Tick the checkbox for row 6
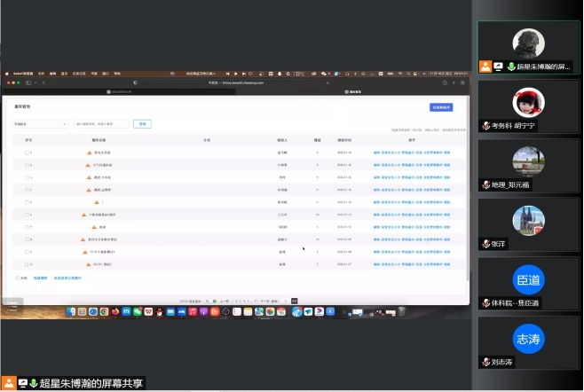Screen dimensions: 584x392 point(27,215)
